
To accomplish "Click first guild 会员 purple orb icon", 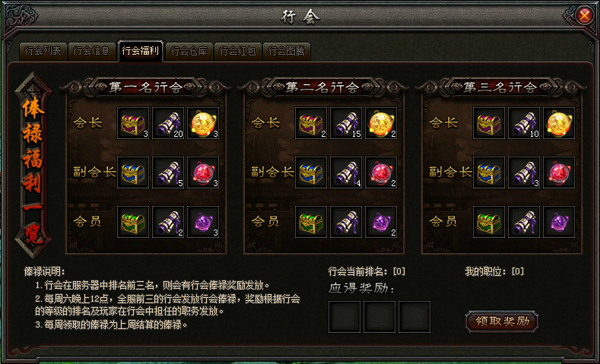I will coord(203,222).
